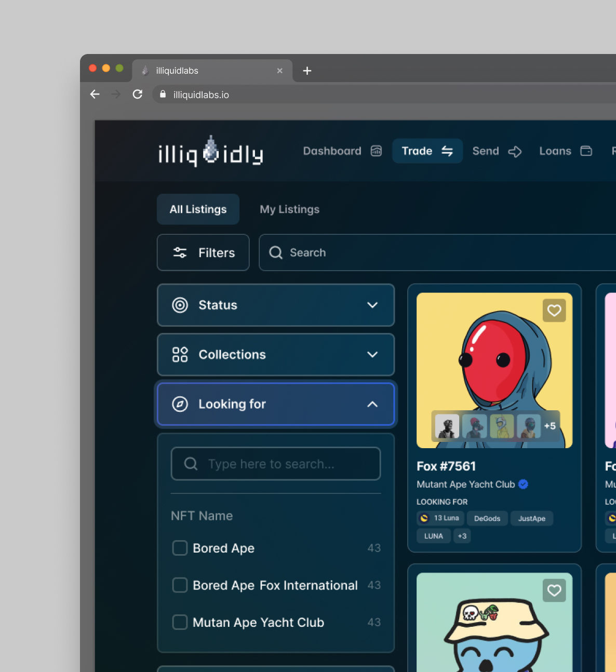Focus the 'Type here to search...' field
This screenshot has width=616, height=672.
click(276, 464)
